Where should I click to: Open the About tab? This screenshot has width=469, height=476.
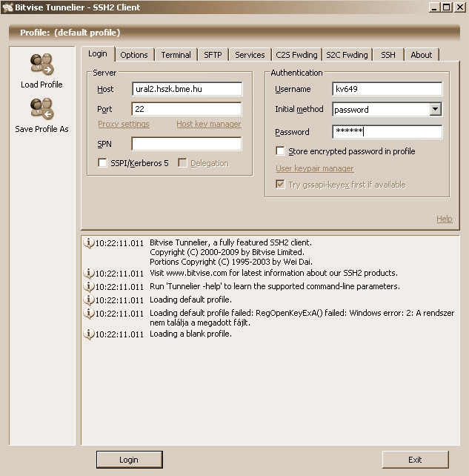coord(421,55)
